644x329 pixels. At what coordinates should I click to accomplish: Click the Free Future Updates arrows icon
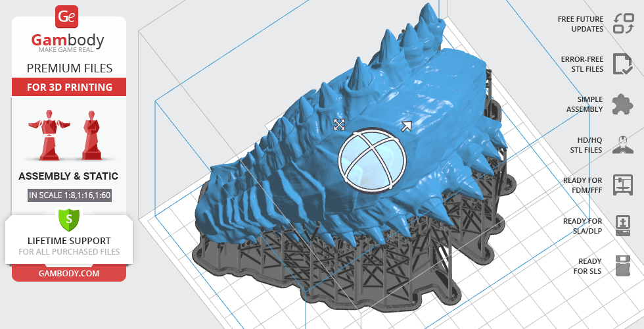(x=622, y=24)
